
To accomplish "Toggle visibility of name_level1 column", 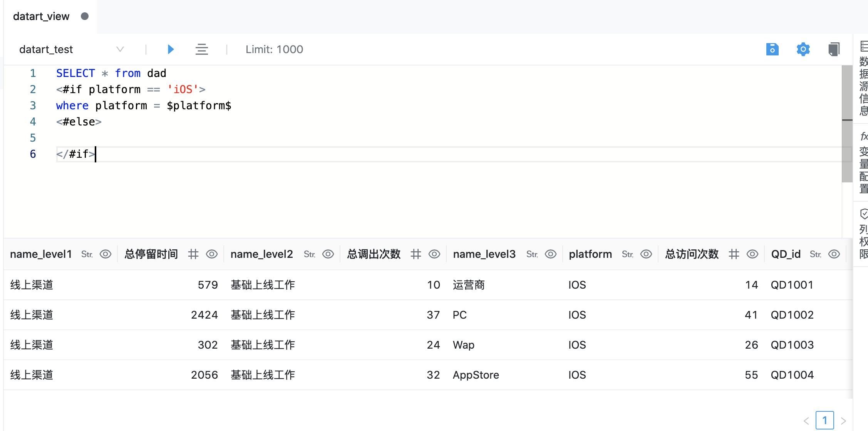I will [x=106, y=254].
